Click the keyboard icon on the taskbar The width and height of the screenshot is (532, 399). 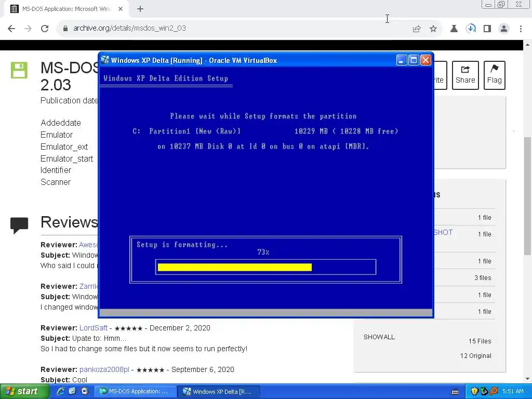455,392
